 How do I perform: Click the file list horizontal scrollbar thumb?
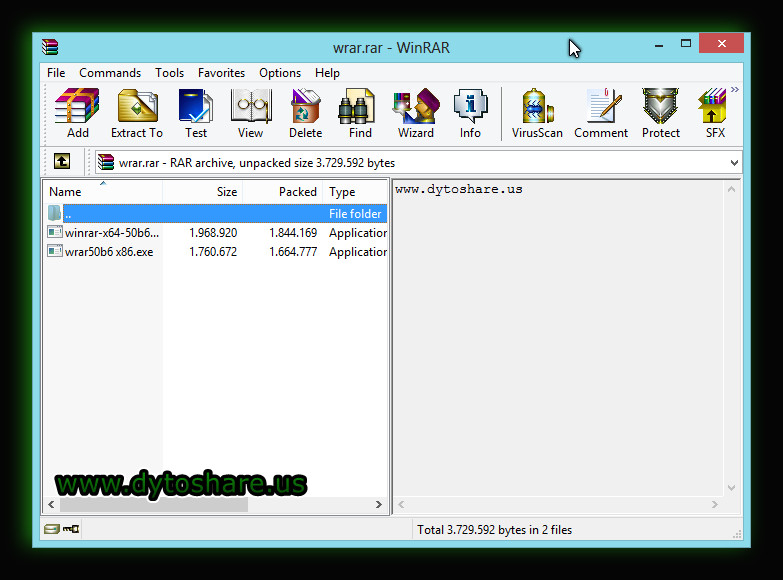point(154,505)
